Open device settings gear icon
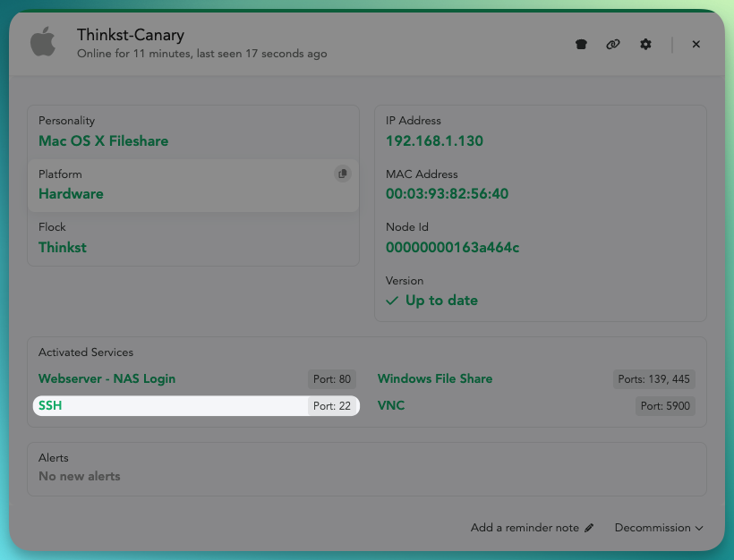 click(645, 45)
